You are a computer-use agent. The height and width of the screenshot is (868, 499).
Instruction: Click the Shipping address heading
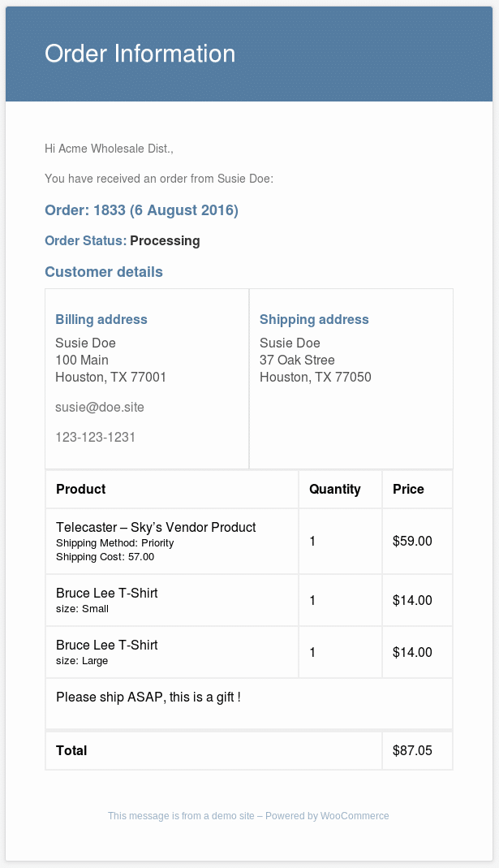[x=314, y=319]
